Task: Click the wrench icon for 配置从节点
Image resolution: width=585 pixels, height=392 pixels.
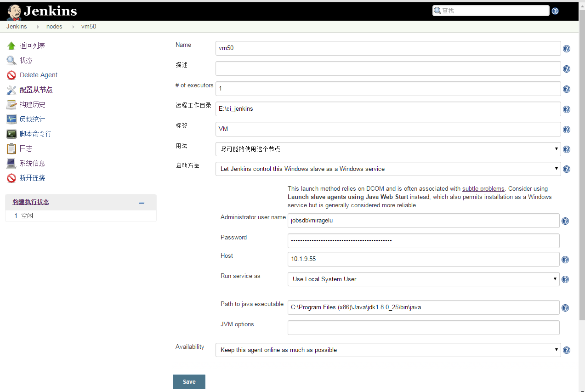Action: [x=11, y=90]
